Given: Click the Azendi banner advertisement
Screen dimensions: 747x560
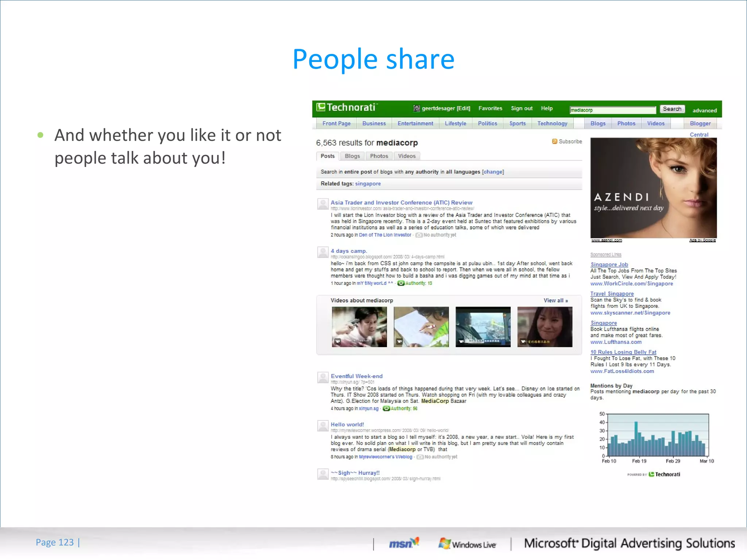Looking at the screenshot, I should click(653, 188).
